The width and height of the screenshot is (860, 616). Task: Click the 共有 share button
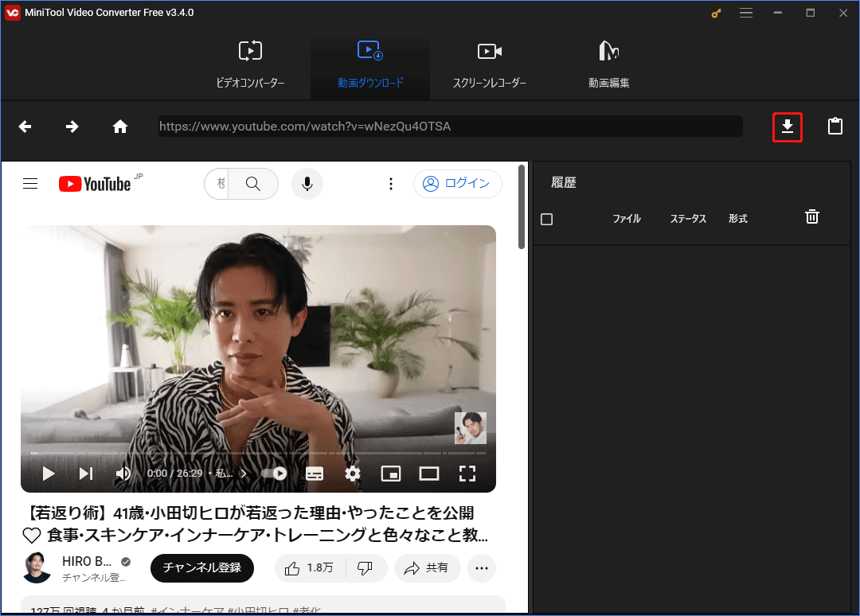click(427, 567)
